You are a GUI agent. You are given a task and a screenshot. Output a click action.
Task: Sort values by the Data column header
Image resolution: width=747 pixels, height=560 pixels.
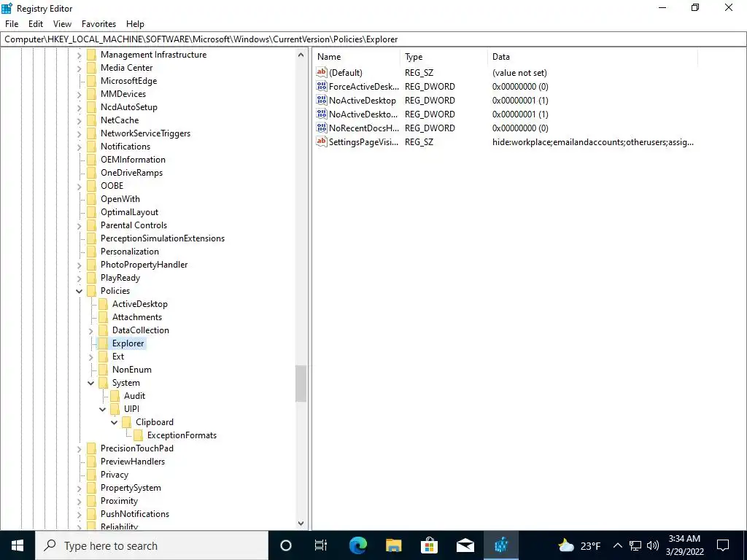click(592, 57)
